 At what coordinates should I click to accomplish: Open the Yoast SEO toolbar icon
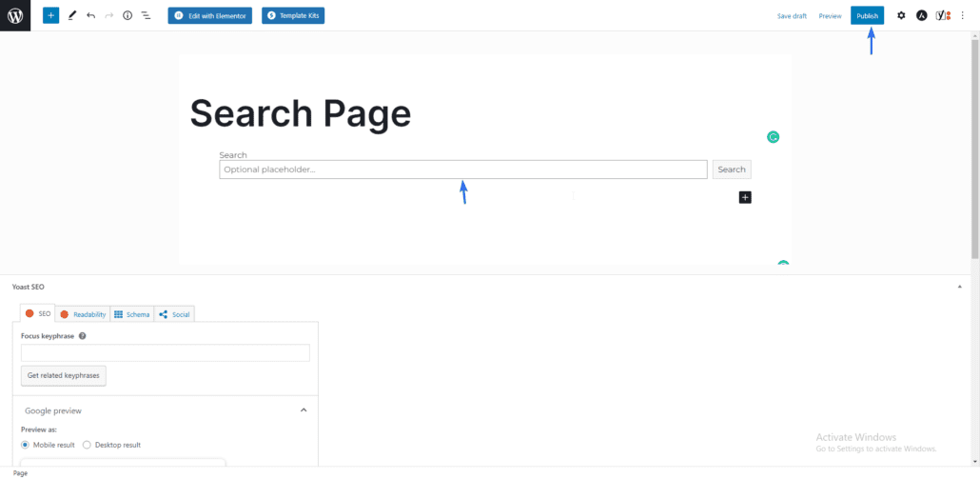[943, 15]
